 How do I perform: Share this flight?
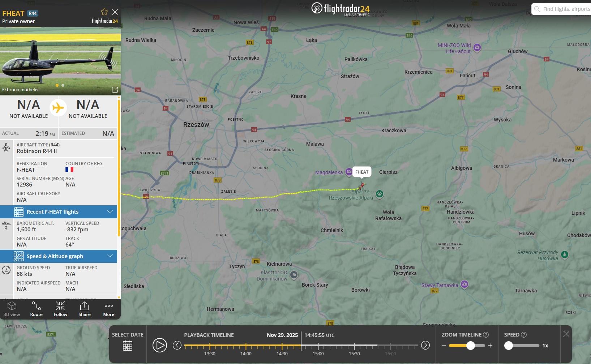(85, 309)
